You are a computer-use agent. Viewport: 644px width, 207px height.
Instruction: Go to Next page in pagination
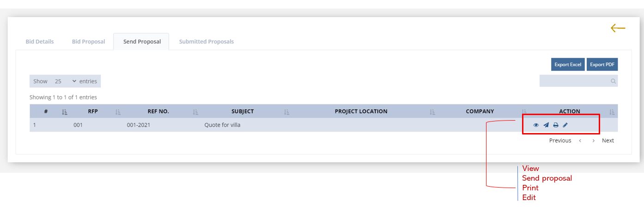click(x=608, y=140)
